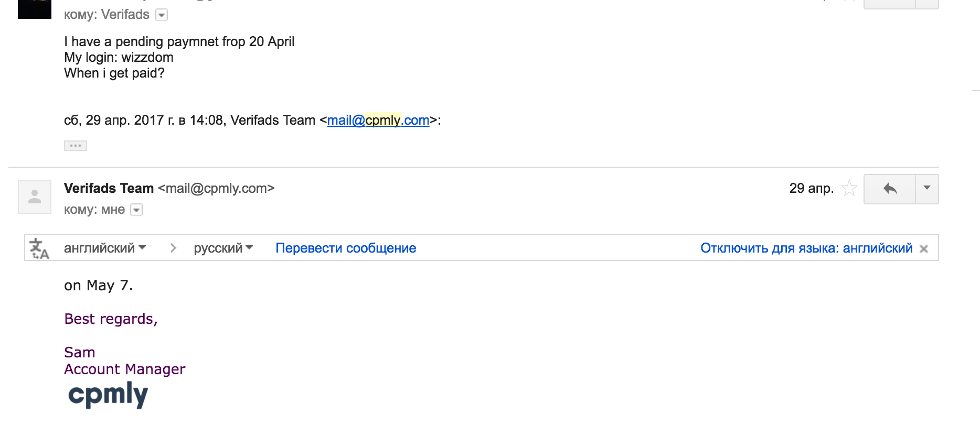980x436 pixels.
Task: Click the Verifads Team sender avatar
Action: pos(35,197)
